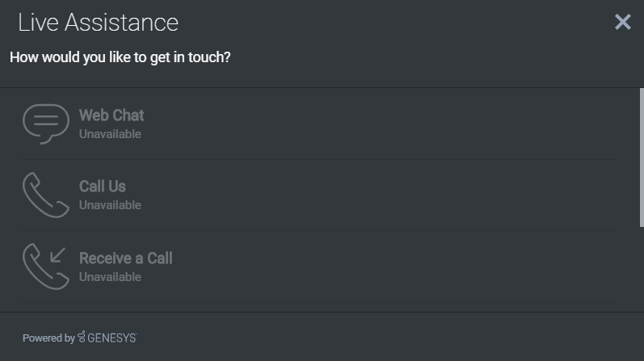Choose the Call Us option label
644x361 pixels.
click(103, 187)
